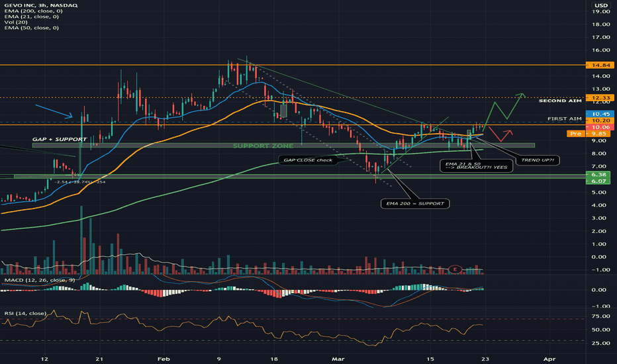Screen dimensions: 617x364
Task: Click the 'GAP + SUPPORT' text label
Action: tap(60, 139)
